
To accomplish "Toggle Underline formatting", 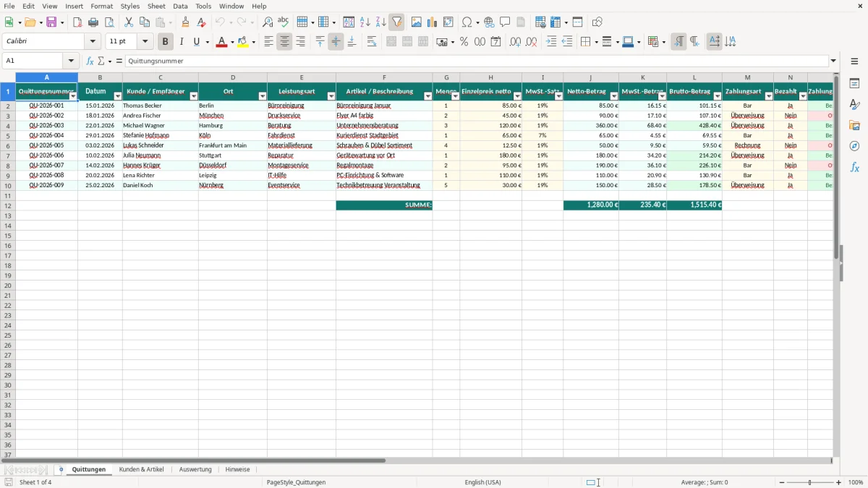I will (x=196, y=42).
